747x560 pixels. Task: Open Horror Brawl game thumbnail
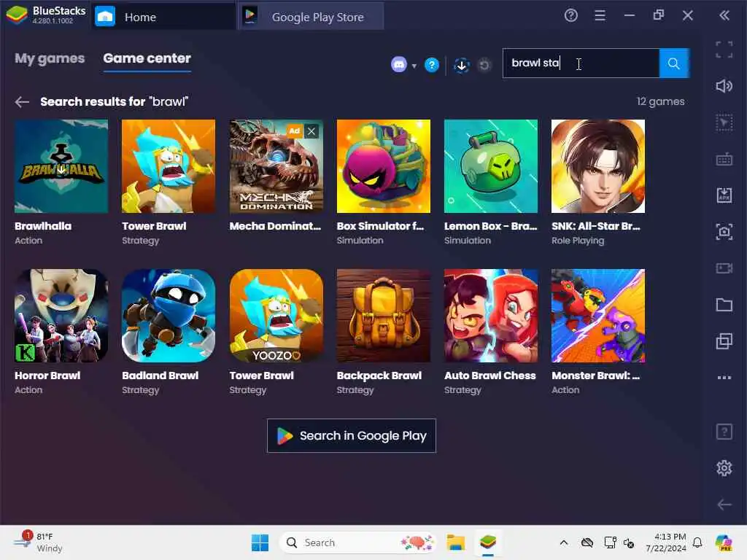(61, 315)
